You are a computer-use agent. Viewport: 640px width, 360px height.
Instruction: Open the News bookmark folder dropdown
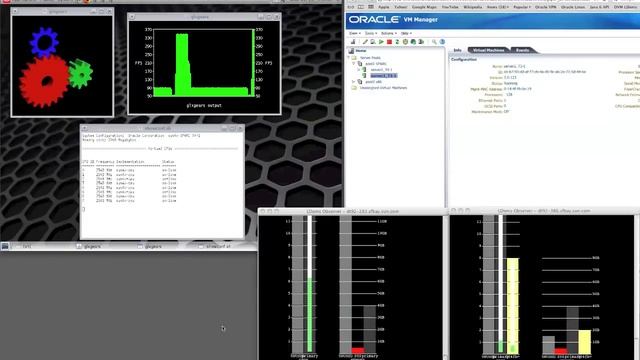point(498,7)
